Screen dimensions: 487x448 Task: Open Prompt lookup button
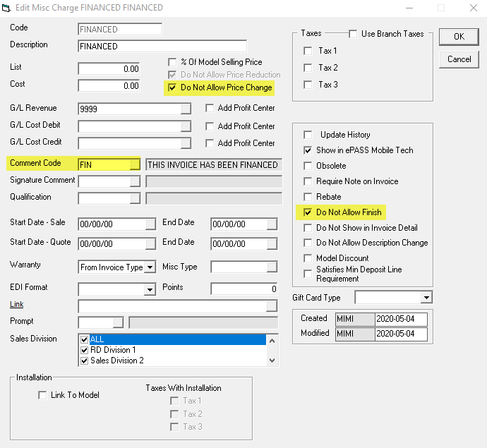[x=118, y=322]
